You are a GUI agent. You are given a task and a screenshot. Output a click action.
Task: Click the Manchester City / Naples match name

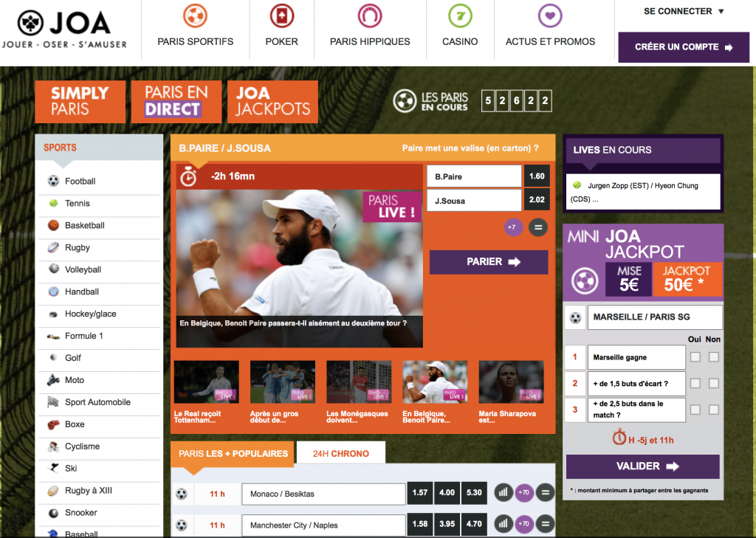point(323,525)
